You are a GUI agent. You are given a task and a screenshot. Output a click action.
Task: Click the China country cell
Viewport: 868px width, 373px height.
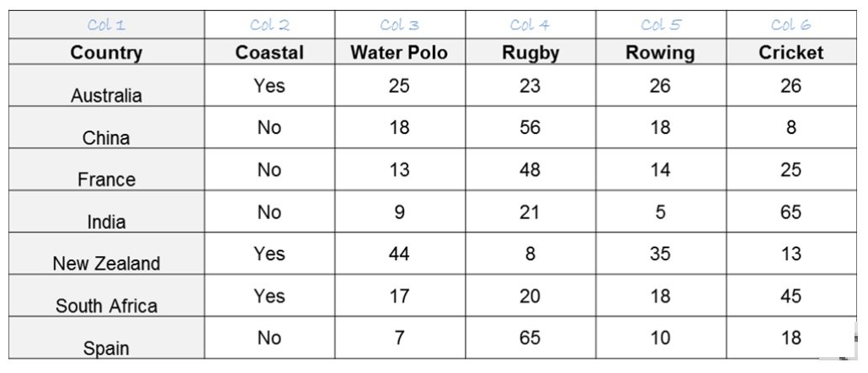106,137
